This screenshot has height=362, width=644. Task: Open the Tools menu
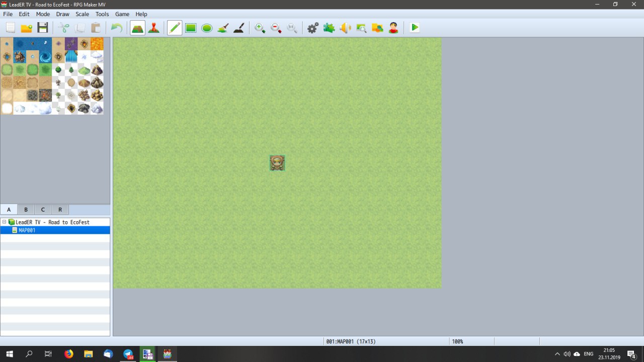(102, 14)
